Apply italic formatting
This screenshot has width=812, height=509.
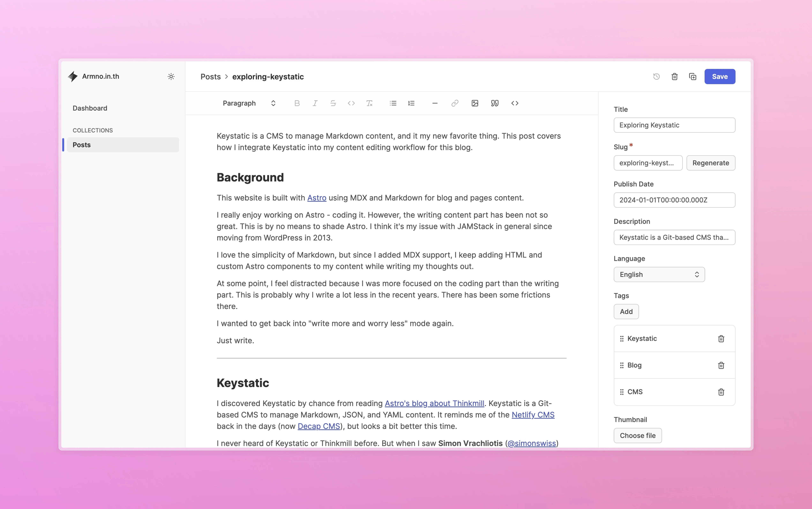(315, 103)
